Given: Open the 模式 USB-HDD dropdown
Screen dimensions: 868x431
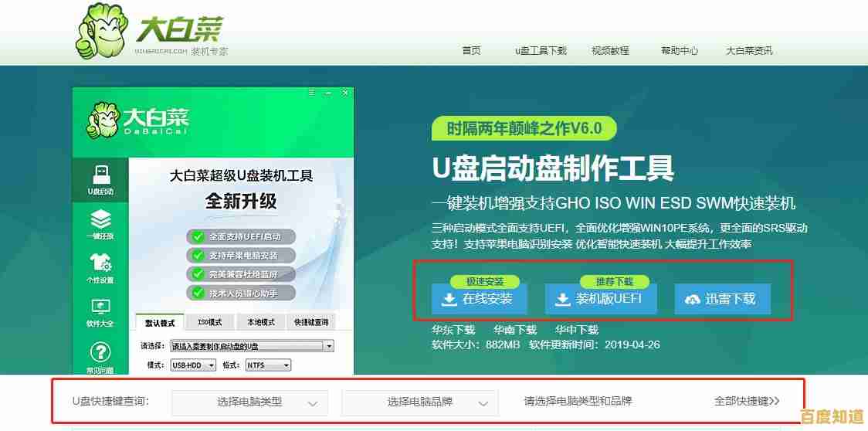Looking at the screenshot, I should (194, 365).
